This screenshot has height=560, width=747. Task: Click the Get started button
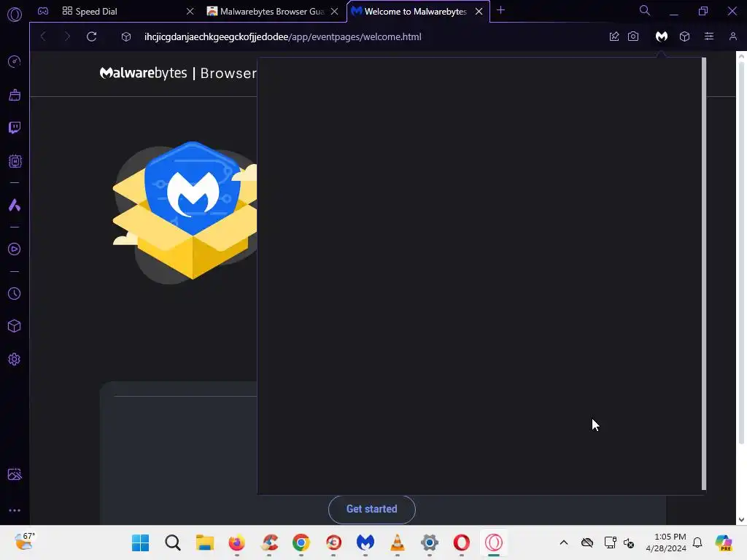tap(371, 509)
